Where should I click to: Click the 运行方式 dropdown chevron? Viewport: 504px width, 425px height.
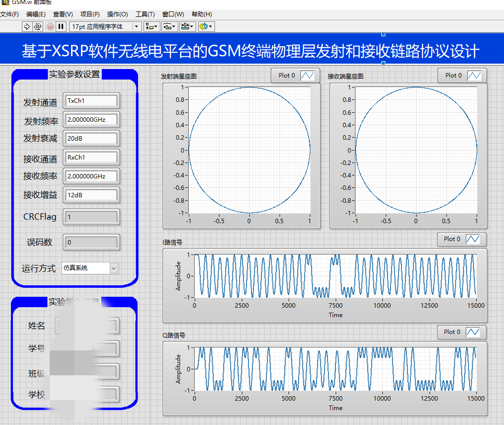click(x=114, y=268)
